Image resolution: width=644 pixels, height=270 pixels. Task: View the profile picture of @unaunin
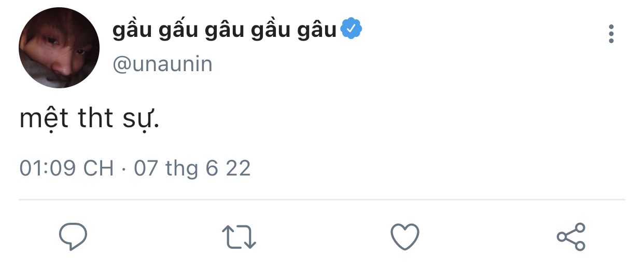59,48
